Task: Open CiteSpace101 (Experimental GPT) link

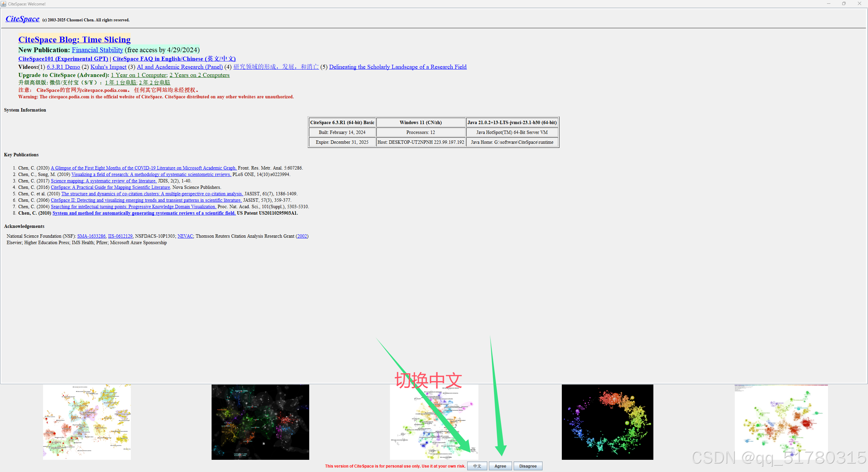Action: click(x=63, y=59)
